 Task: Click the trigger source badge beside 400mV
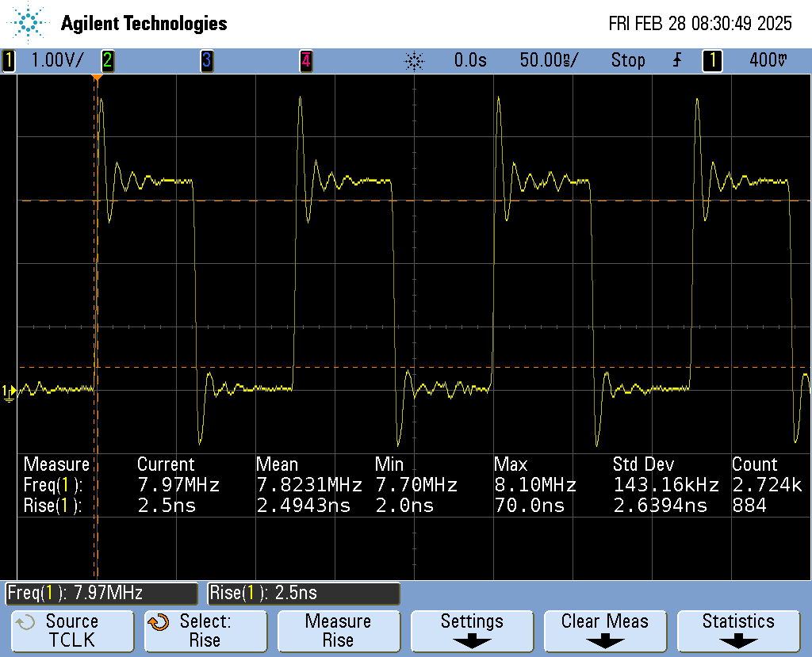pos(712,60)
